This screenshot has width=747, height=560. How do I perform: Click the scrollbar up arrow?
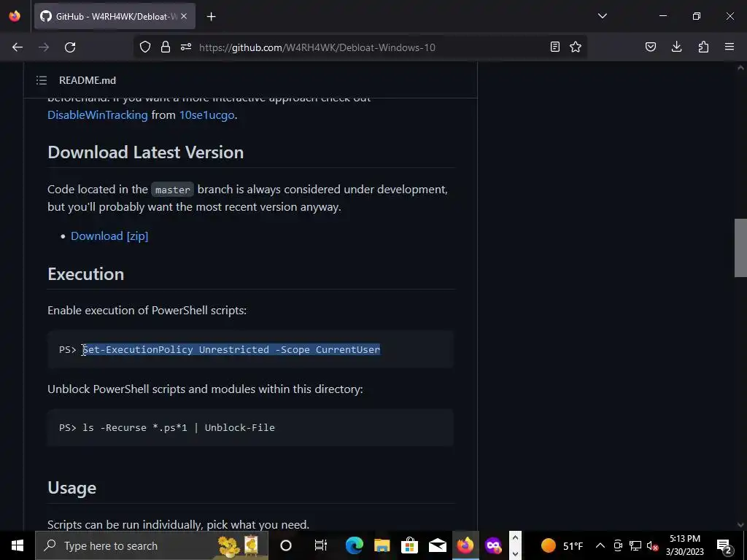pos(740,68)
